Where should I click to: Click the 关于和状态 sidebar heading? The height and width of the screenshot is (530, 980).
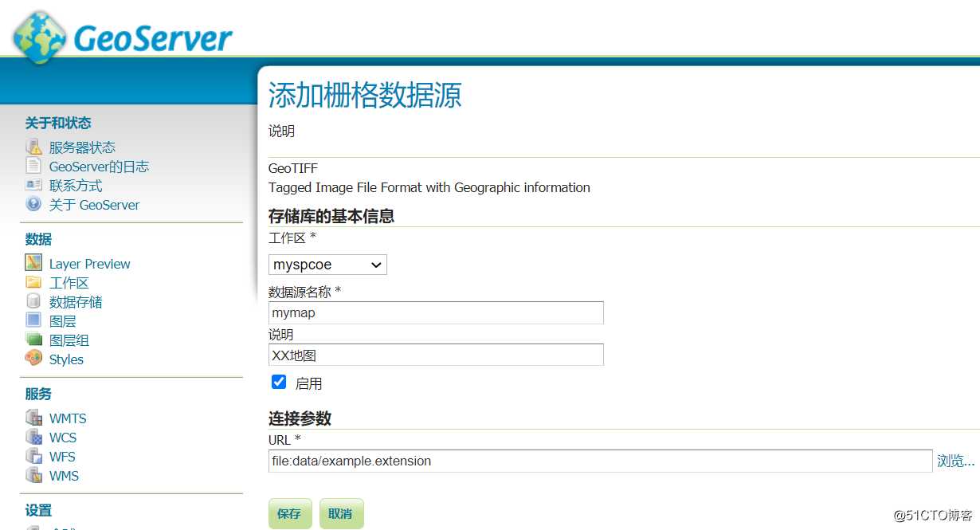[58, 123]
